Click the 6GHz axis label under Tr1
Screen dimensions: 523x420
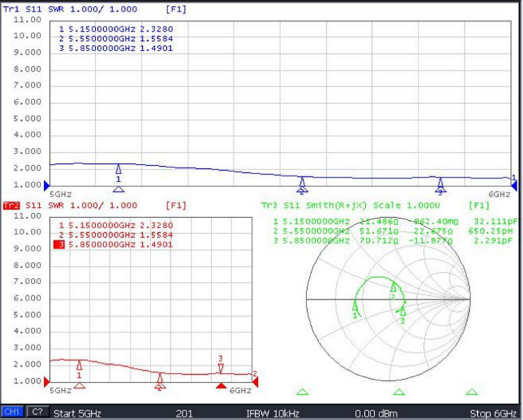(499, 195)
